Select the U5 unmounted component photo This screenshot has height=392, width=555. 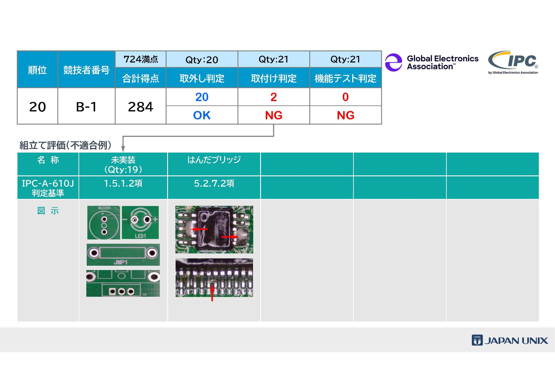[x=123, y=283]
